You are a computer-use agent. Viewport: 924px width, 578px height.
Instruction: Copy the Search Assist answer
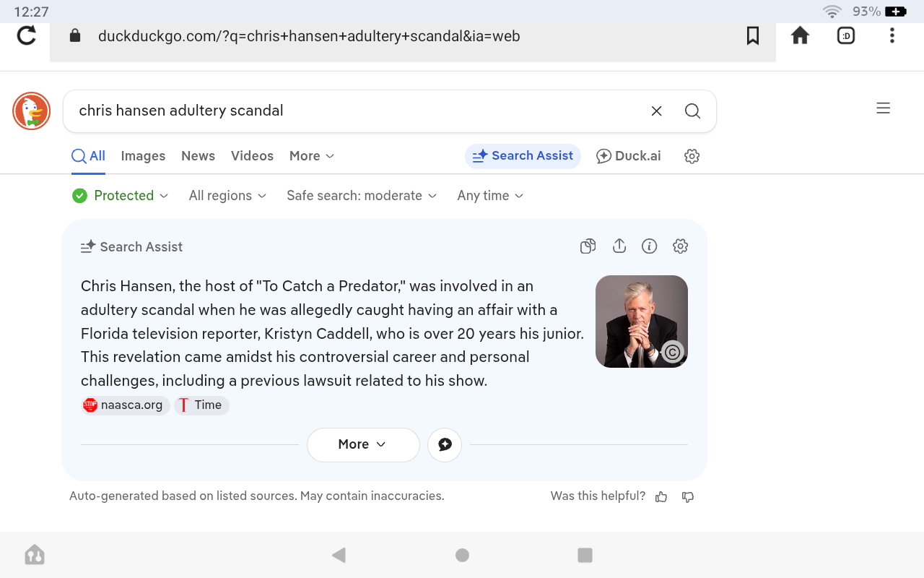click(x=588, y=246)
